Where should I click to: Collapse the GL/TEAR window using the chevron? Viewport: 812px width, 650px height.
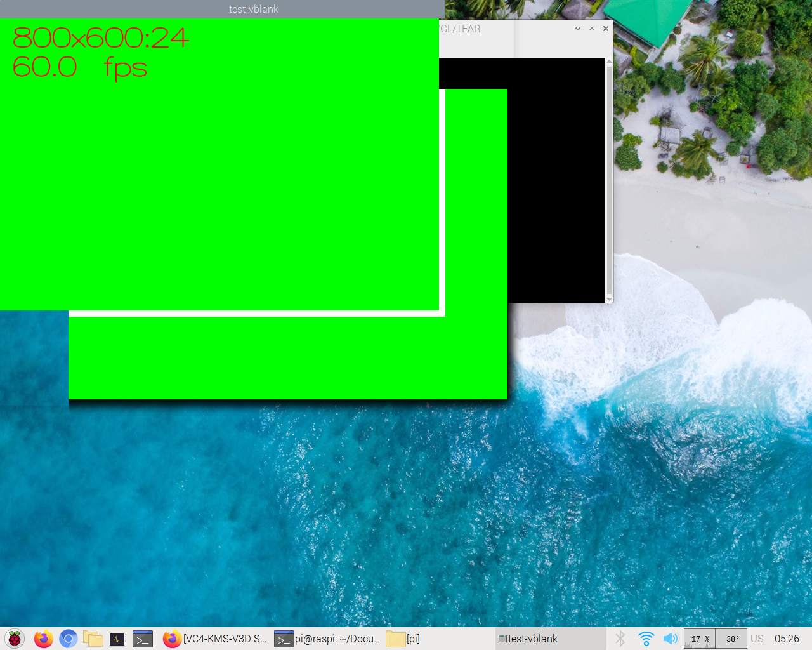coord(577,29)
